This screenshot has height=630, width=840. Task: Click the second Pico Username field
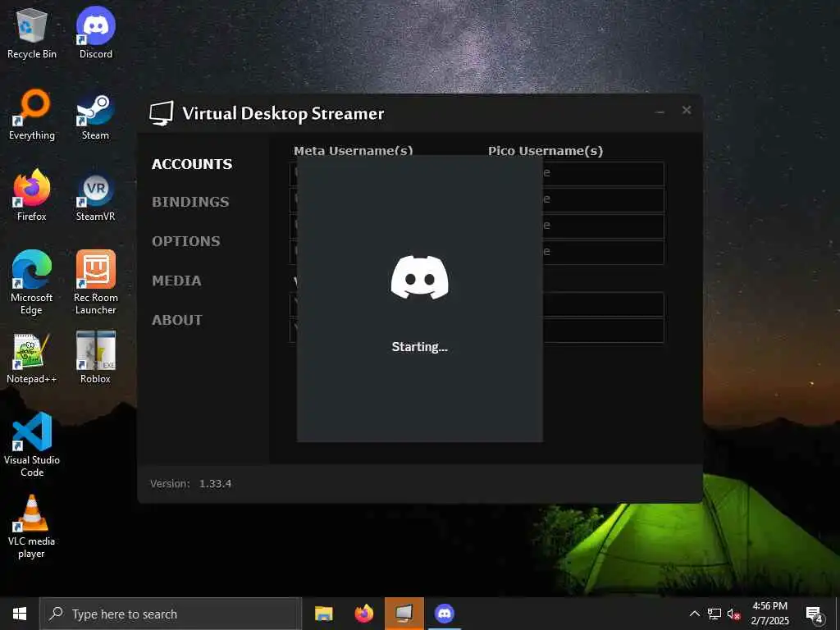[604, 200]
